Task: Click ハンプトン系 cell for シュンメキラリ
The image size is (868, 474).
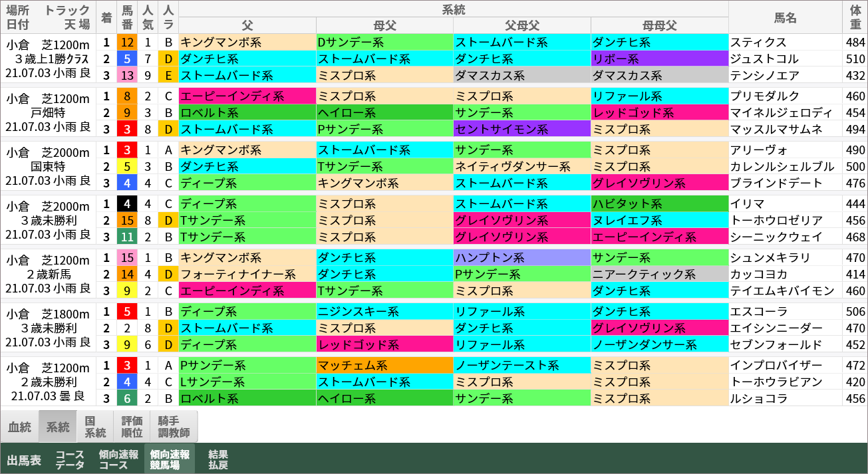Action: pos(522,257)
